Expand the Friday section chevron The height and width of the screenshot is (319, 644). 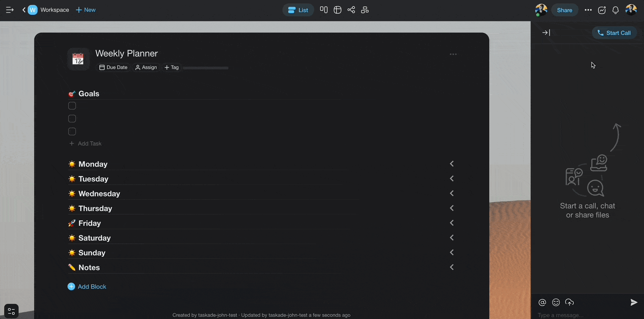coord(452,223)
